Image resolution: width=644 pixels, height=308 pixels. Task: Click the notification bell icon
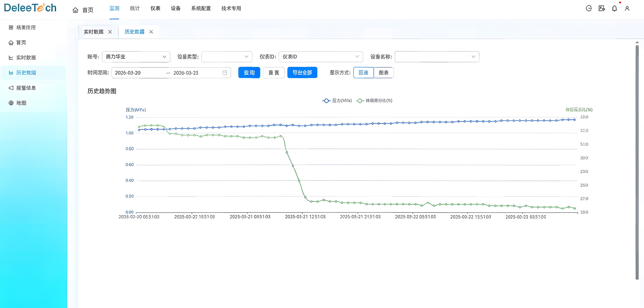pyautogui.click(x=614, y=8)
